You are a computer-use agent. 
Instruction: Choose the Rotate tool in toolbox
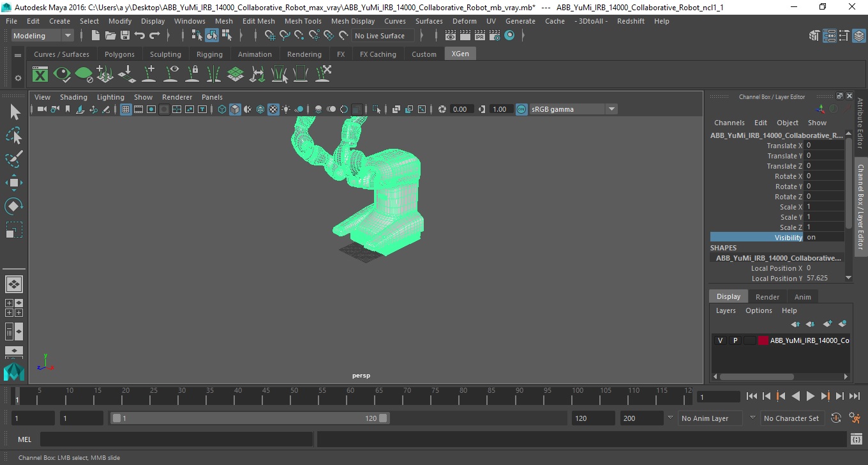click(14, 206)
